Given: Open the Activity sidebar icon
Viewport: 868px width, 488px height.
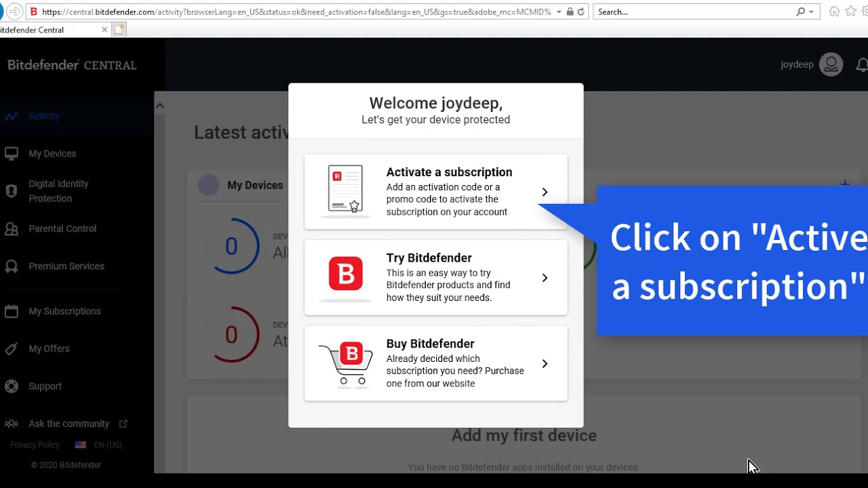Looking at the screenshot, I should (x=11, y=116).
